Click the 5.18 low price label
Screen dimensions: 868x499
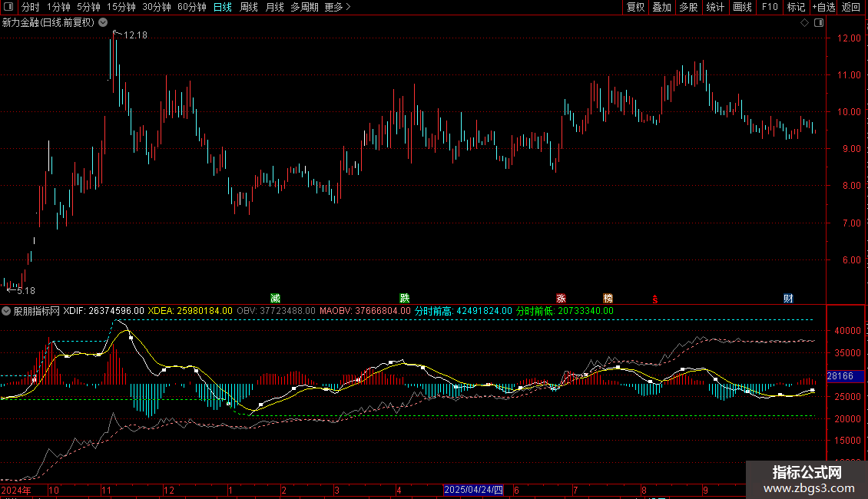click(26, 290)
